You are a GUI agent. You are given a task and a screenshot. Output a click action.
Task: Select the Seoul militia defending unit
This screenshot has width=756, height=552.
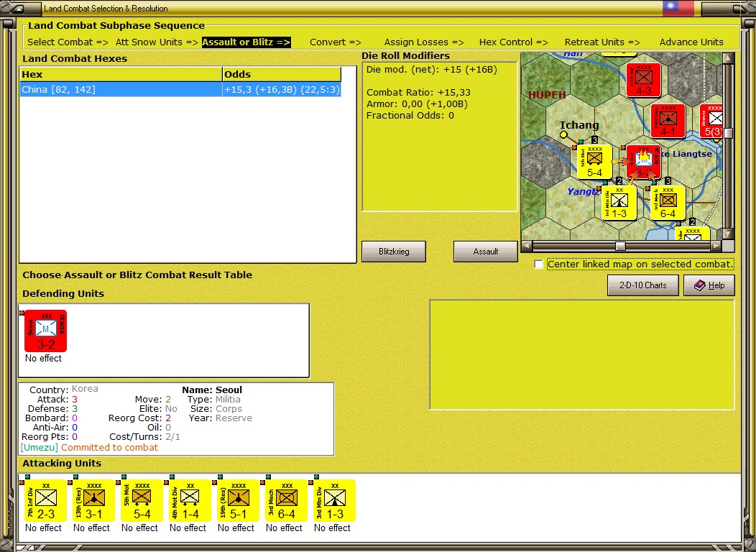coord(46,331)
